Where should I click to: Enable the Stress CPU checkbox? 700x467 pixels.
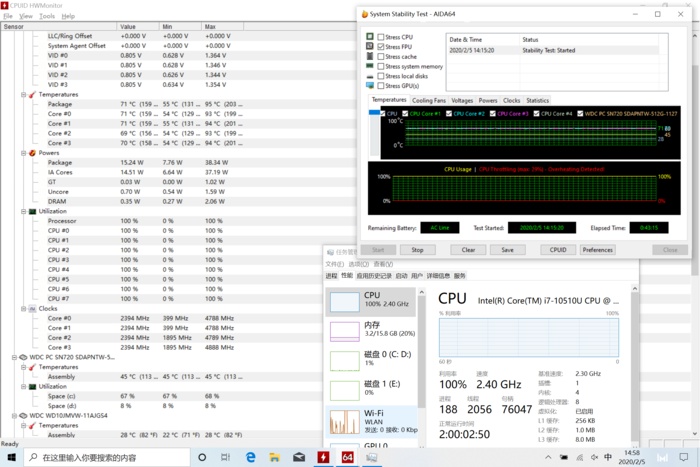(x=381, y=37)
